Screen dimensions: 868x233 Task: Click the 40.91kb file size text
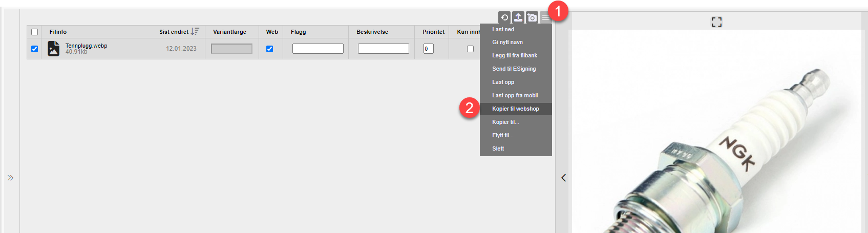(x=76, y=52)
